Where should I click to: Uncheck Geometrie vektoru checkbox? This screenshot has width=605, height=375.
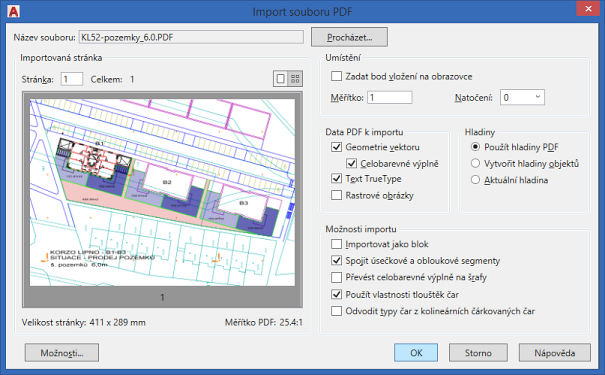pyautogui.click(x=336, y=147)
